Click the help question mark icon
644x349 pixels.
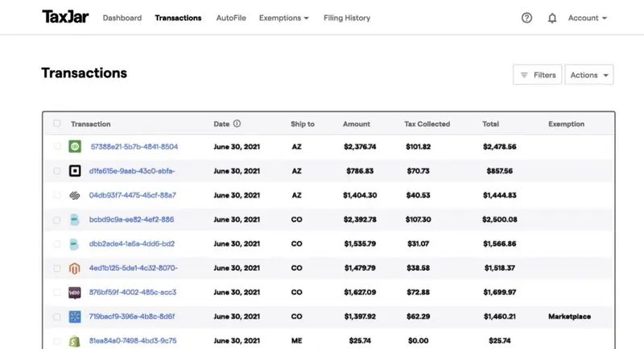527,18
